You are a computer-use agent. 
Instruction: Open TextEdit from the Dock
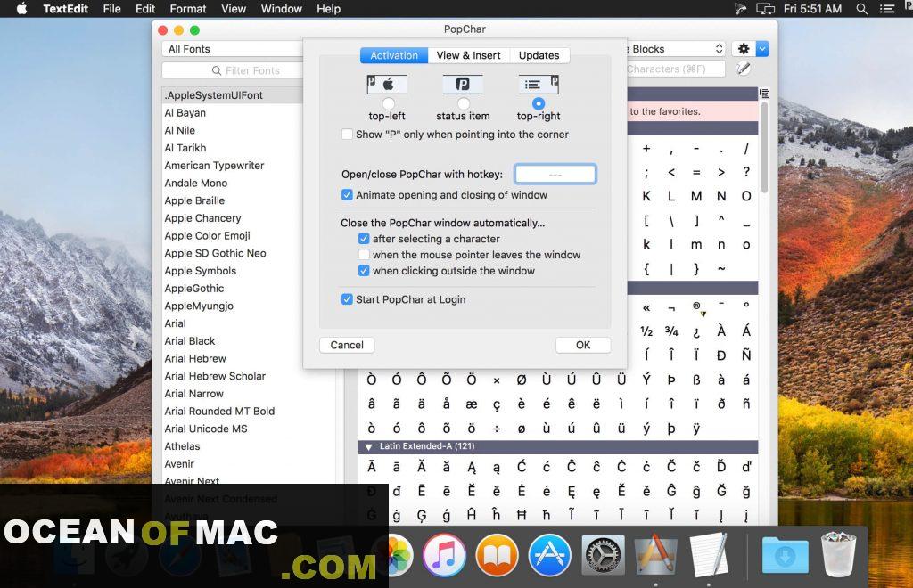(x=709, y=555)
